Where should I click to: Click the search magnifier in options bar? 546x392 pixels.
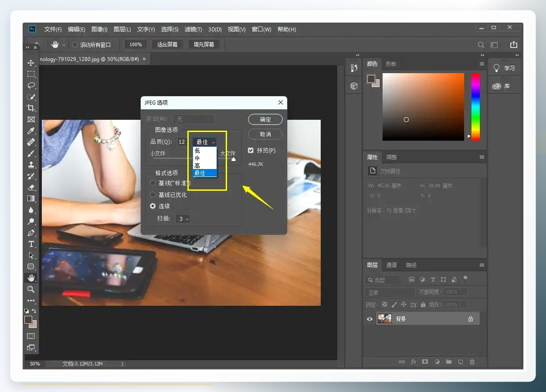point(481,44)
